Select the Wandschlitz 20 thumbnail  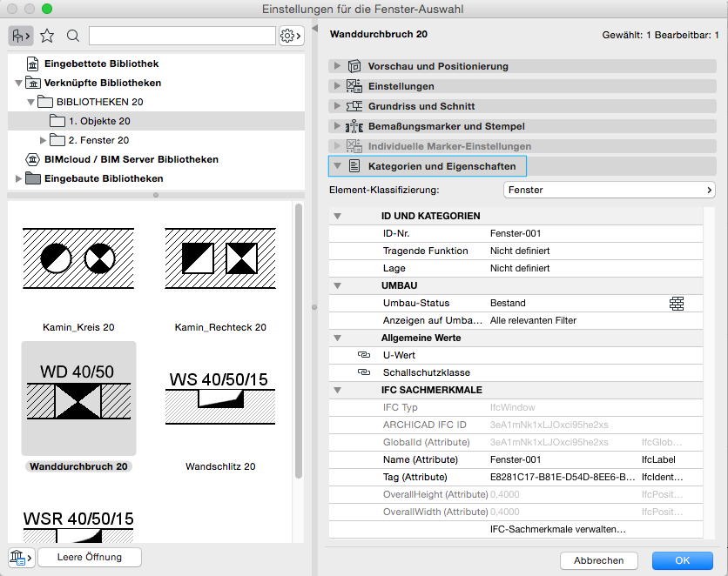[x=220, y=399]
